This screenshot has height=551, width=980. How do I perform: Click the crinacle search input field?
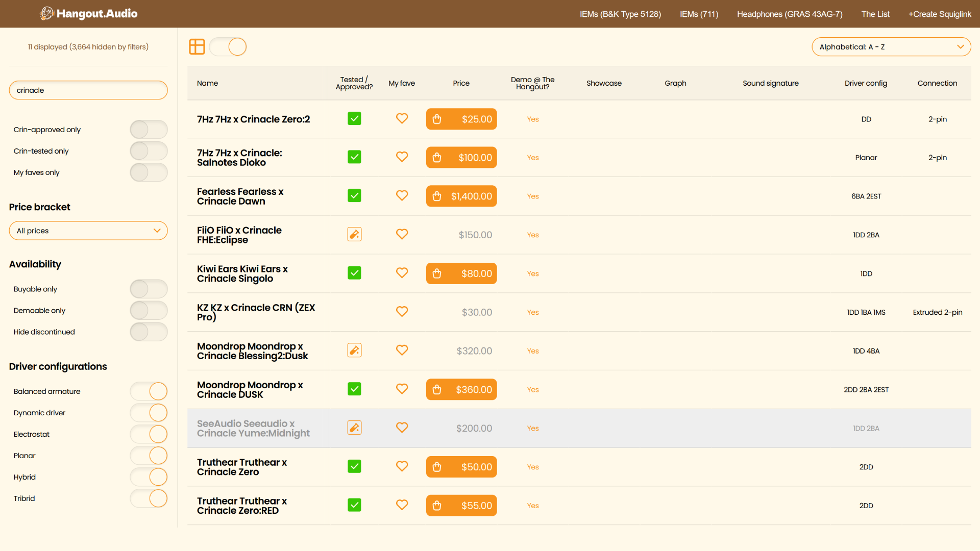88,90
